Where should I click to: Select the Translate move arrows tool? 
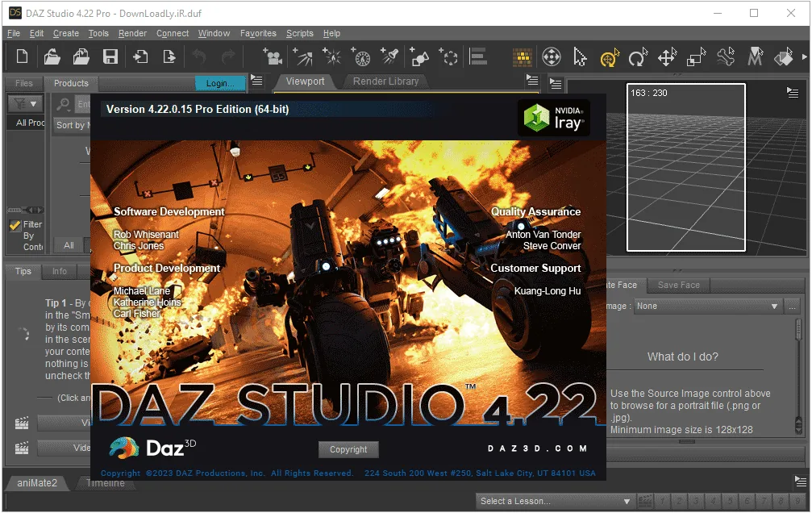click(x=667, y=57)
